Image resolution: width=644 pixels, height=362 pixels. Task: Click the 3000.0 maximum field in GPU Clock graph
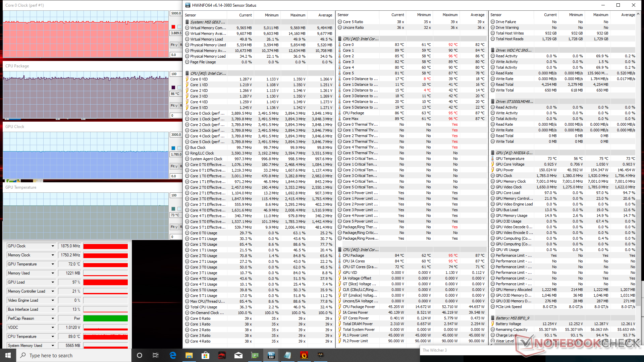click(176, 135)
